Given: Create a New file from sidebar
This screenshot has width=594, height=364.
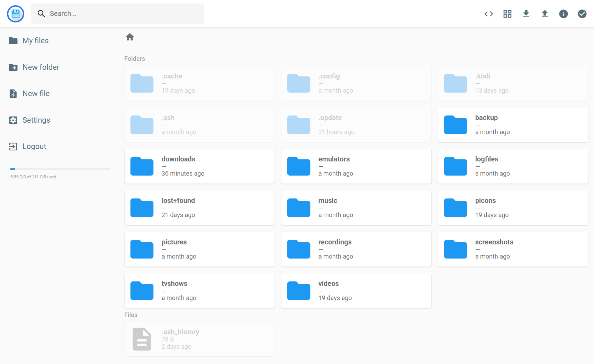Looking at the screenshot, I should 36,94.
